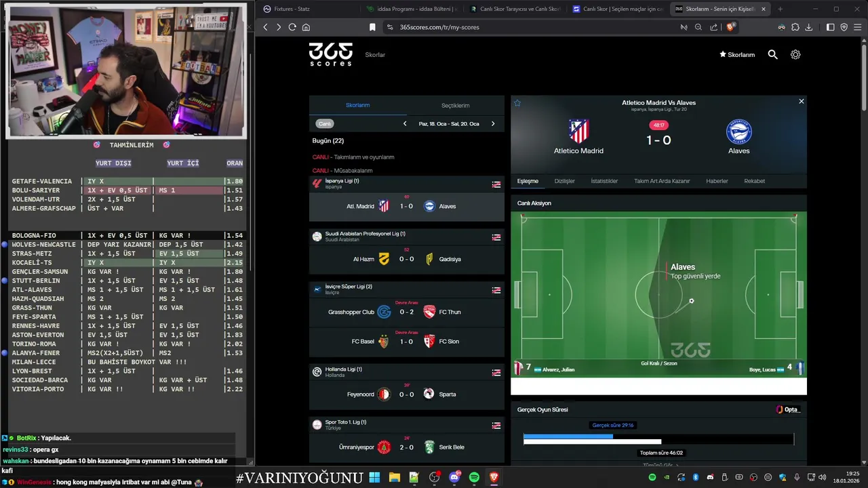Open the browser home page icon
The image size is (868, 488).
306,27
